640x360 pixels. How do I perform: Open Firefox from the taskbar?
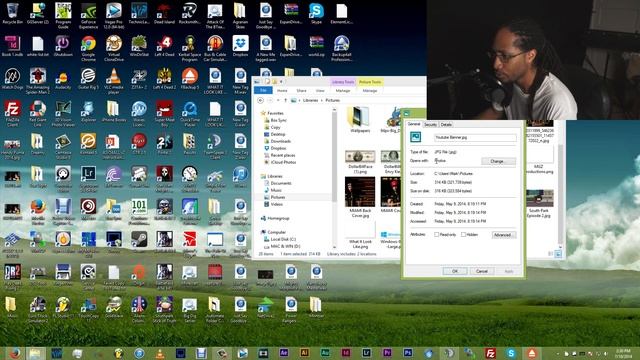point(15,353)
